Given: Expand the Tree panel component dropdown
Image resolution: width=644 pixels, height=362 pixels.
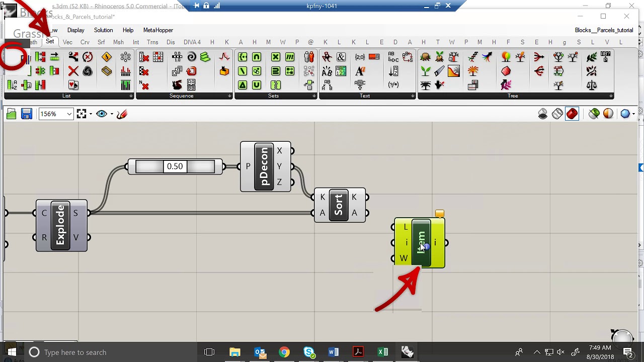Looking at the screenshot, I should click(611, 96).
